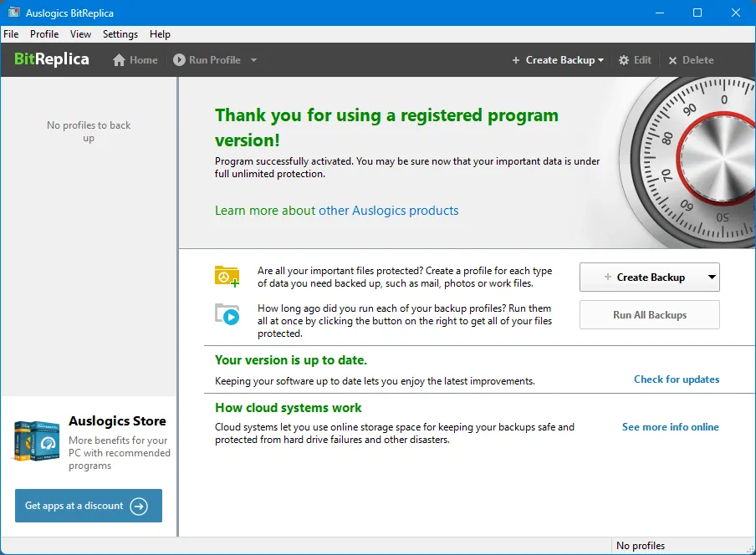Viewport: 756px width, 555px height.
Task: Open the toolbar Create Backup dropdown arrow
Action: [600, 60]
